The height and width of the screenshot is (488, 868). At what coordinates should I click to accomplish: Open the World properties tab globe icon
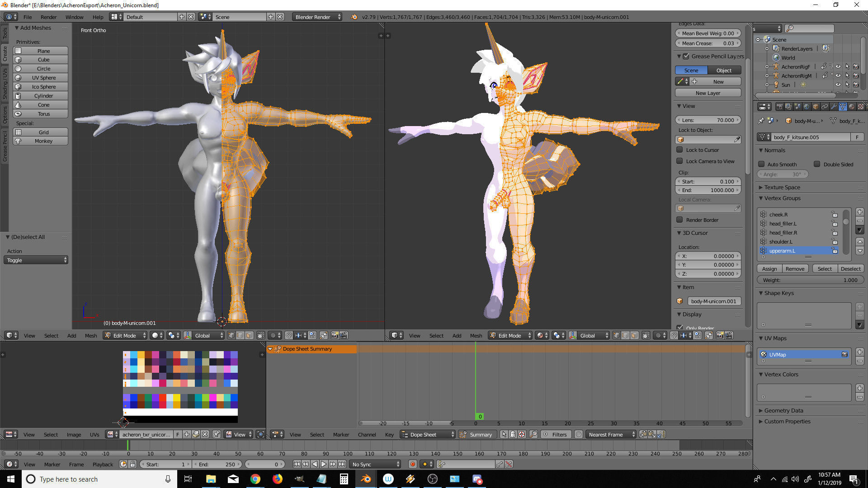(807, 107)
